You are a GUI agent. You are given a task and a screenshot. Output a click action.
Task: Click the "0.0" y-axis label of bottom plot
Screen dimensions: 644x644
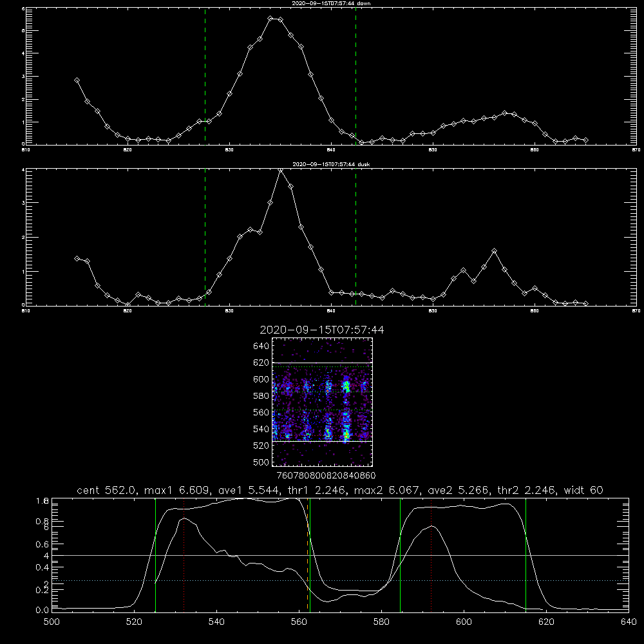(43, 610)
